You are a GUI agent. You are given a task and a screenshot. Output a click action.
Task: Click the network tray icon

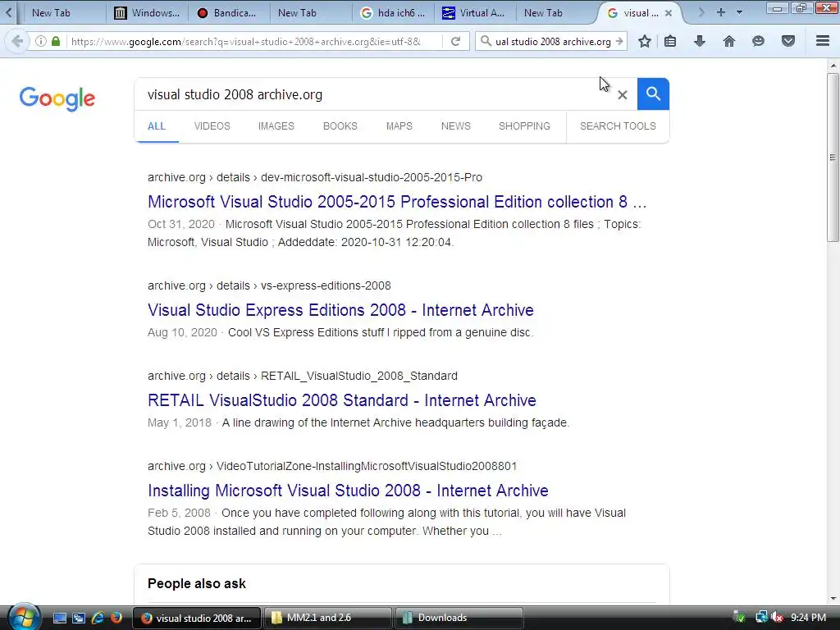coord(761,617)
